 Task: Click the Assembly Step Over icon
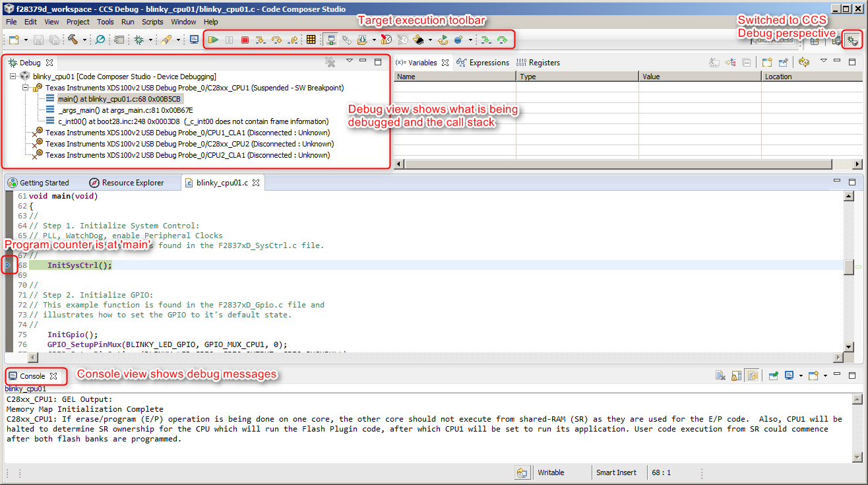(502, 40)
